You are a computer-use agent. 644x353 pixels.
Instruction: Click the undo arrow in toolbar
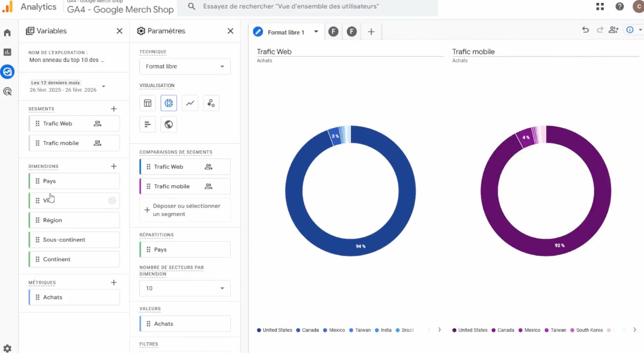[585, 30]
